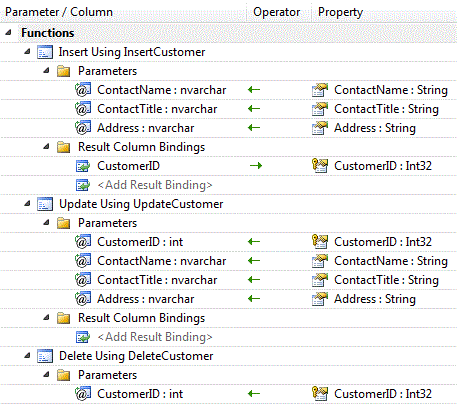Image resolution: width=457 pixels, height=405 pixels.
Task: Click the folder icon beside Insert's Result Column Bindings
Action: point(63,147)
